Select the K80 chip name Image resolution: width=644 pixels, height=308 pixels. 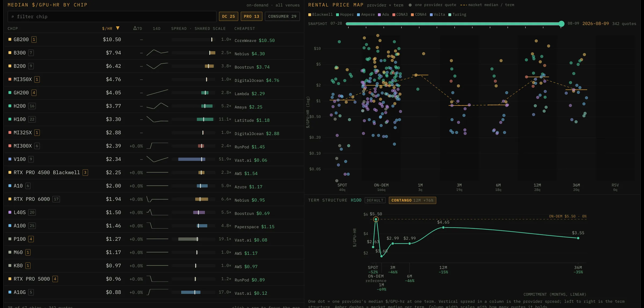18,266
